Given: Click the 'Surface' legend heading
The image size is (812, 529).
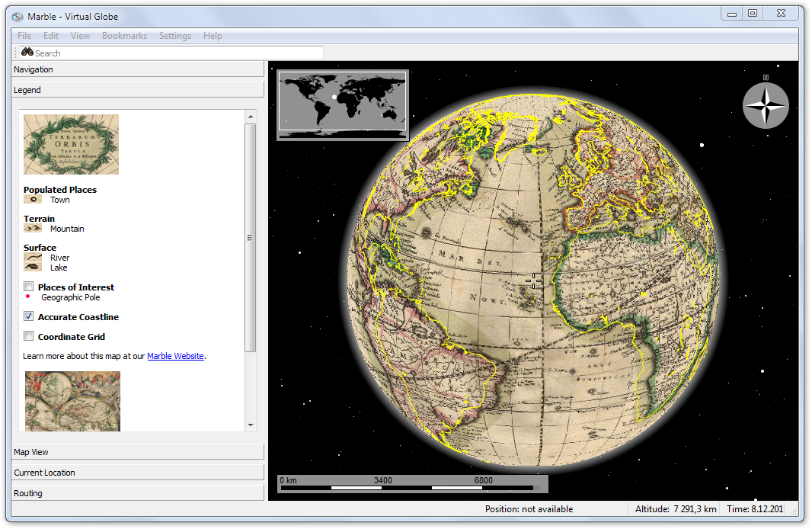Looking at the screenshot, I should [40, 248].
